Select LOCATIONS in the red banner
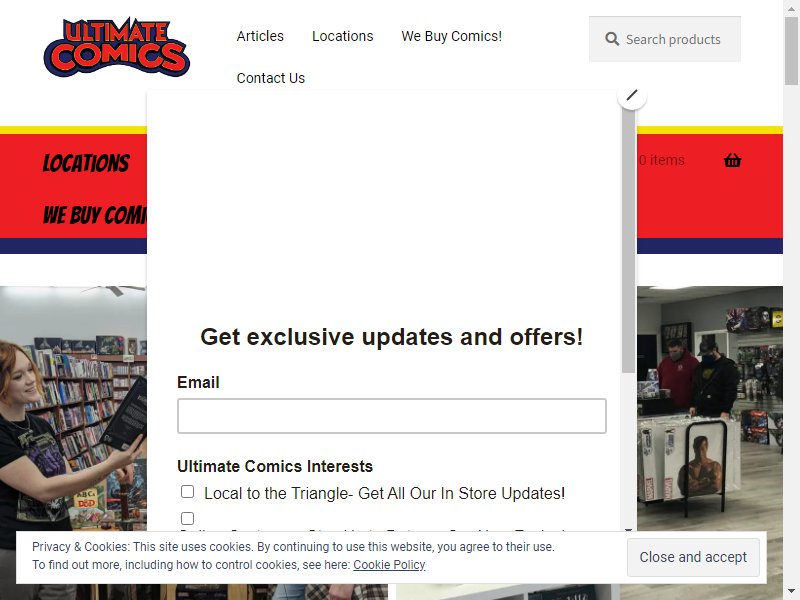The width and height of the screenshot is (800, 600). tap(86, 163)
